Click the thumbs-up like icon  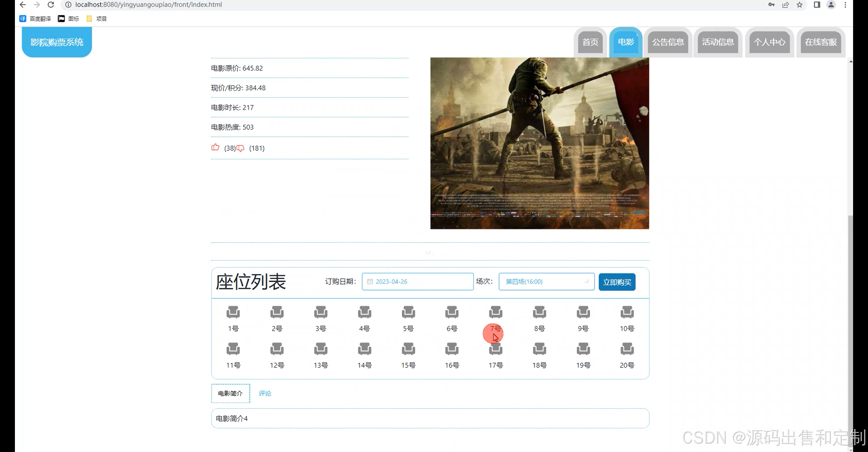[x=215, y=147]
